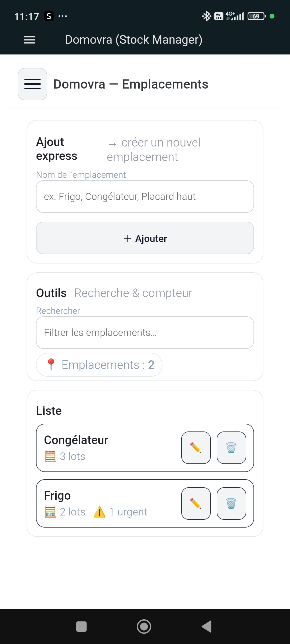Tap the Android recent apps square
The image size is (290, 644).
pyautogui.click(x=81, y=627)
